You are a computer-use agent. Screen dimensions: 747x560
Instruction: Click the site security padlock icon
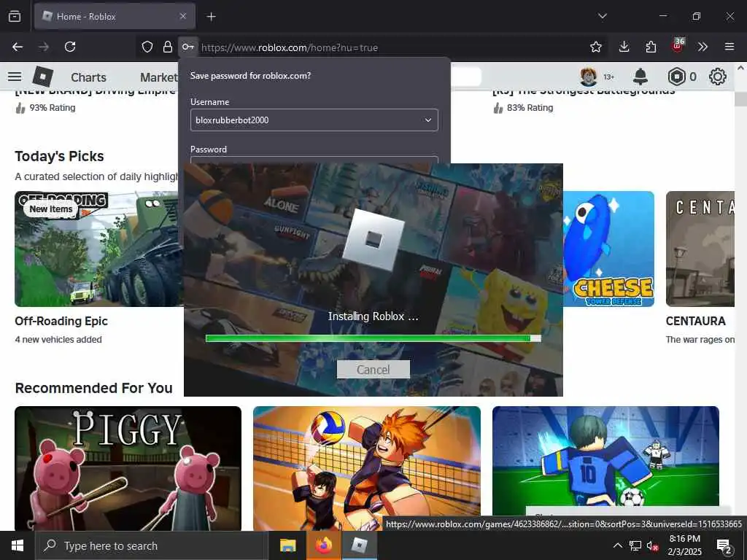pos(167,47)
